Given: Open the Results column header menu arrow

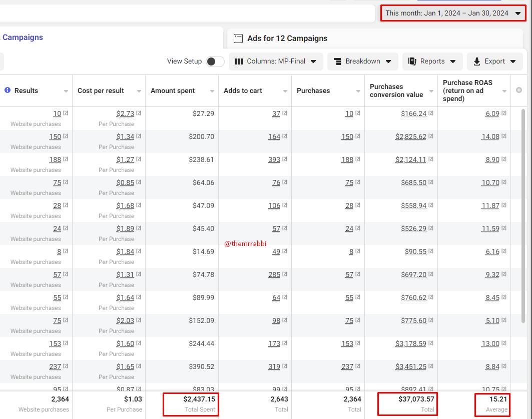Looking at the screenshot, I should click(66, 91).
